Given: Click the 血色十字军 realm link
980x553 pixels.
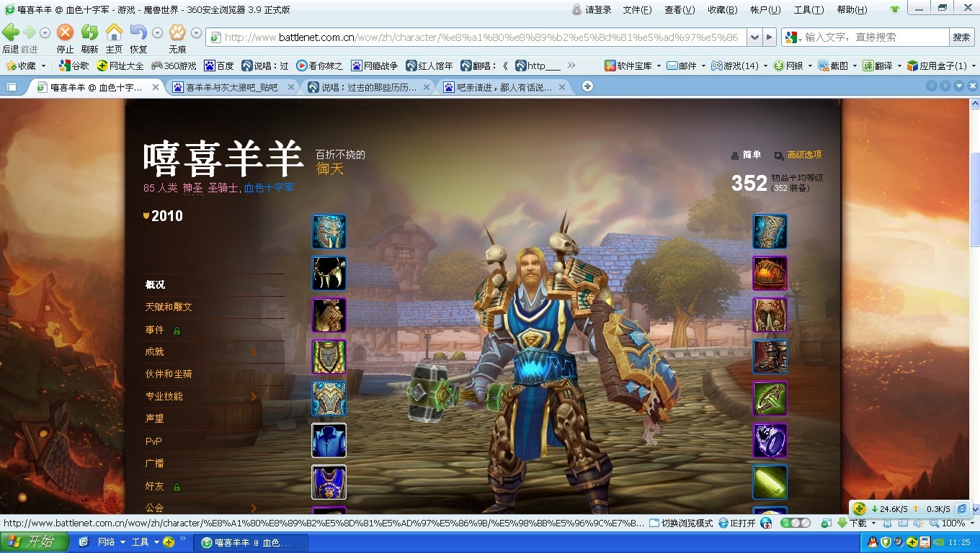Looking at the screenshot, I should pyautogui.click(x=269, y=188).
